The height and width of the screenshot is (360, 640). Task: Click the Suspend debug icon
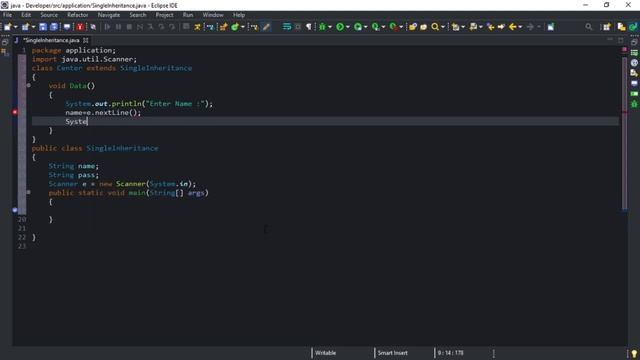[118, 27]
